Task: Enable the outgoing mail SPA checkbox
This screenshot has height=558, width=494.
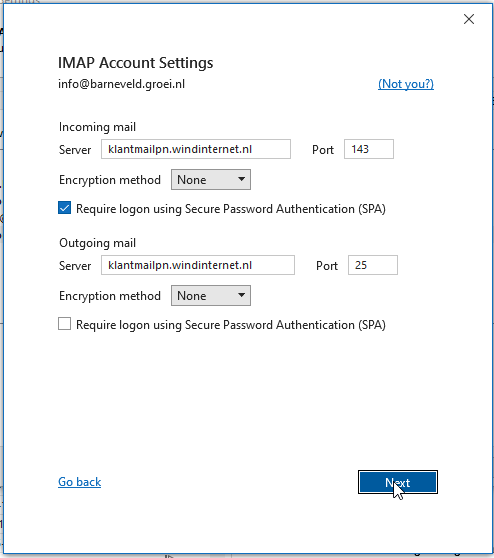Action: pyautogui.click(x=64, y=324)
